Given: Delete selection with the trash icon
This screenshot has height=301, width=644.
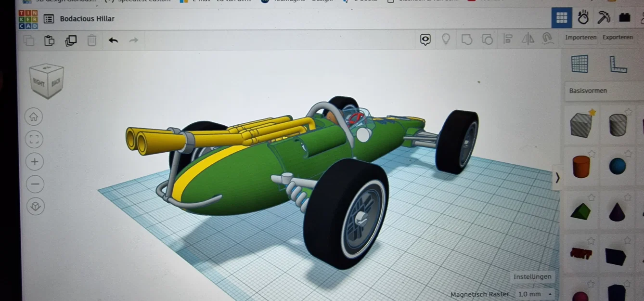Looking at the screenshot, I should pos(91,40).
